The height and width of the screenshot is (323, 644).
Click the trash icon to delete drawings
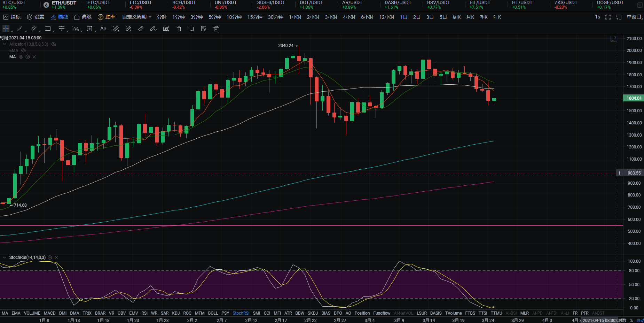pos(216,29)
